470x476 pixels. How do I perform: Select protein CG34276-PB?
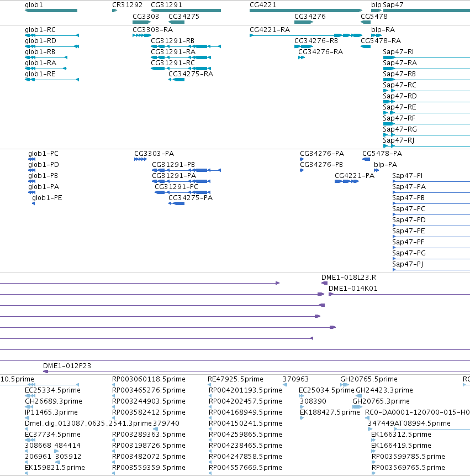point(321,165)
